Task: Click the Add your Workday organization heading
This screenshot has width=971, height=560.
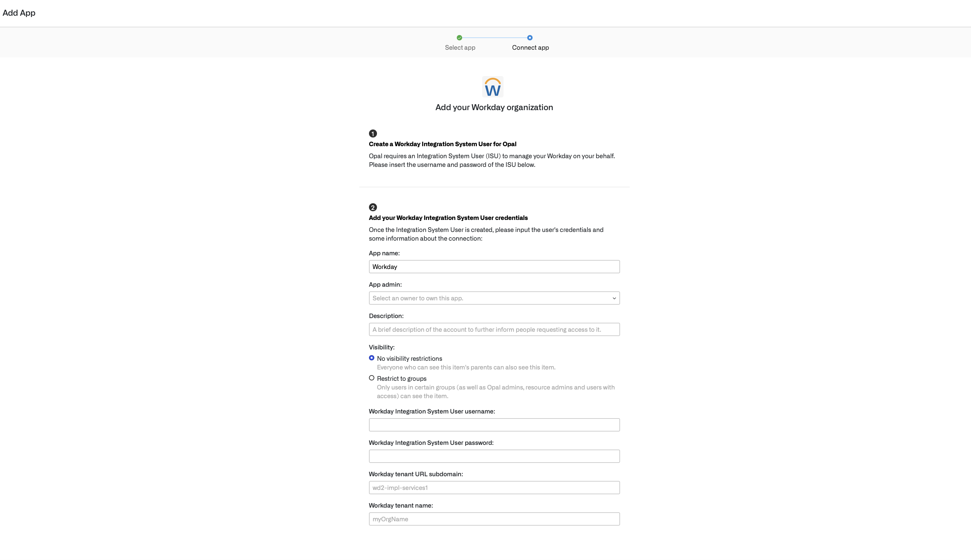Action: [x=494, y=107]
